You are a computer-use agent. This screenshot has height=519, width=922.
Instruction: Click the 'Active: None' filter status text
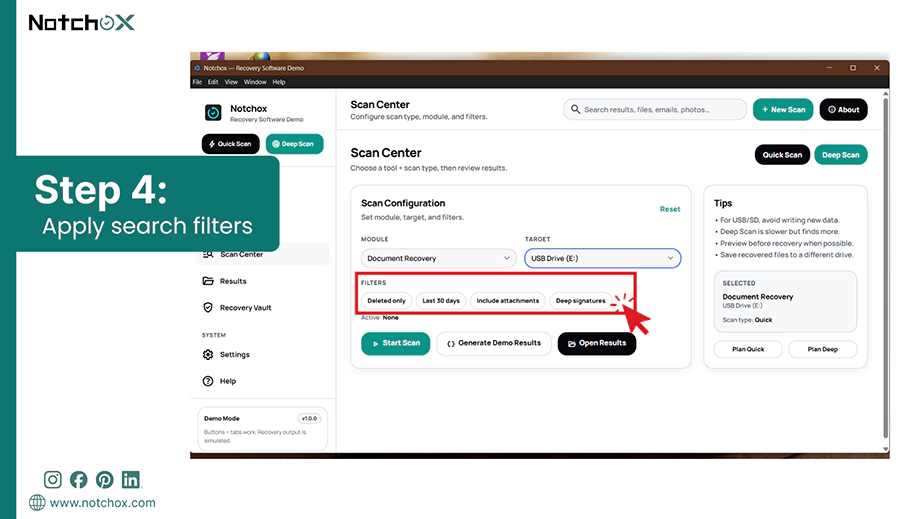click(x=379, y=317)
